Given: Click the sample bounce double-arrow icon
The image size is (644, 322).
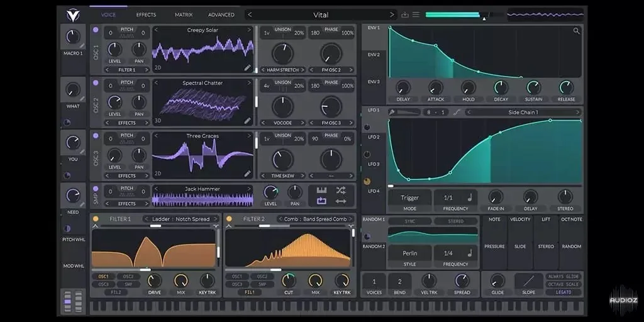Looking at the screenshot, I should point(341,201).
